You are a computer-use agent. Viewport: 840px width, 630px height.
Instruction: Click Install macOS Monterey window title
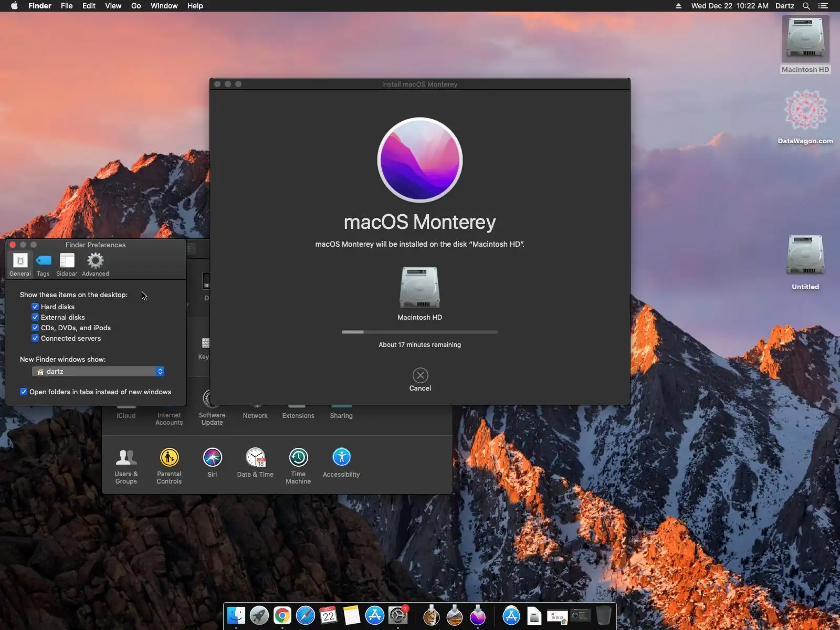pyautogui.click(x=420, y=84)
